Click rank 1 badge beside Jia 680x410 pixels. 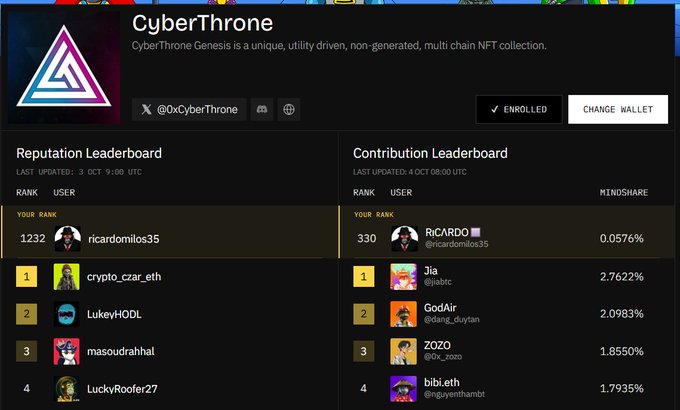pos(363,277)
